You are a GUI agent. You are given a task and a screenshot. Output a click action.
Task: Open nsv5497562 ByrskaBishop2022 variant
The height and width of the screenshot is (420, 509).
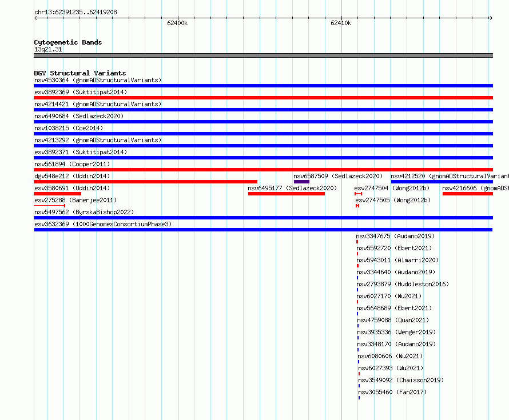click(84, 212)
